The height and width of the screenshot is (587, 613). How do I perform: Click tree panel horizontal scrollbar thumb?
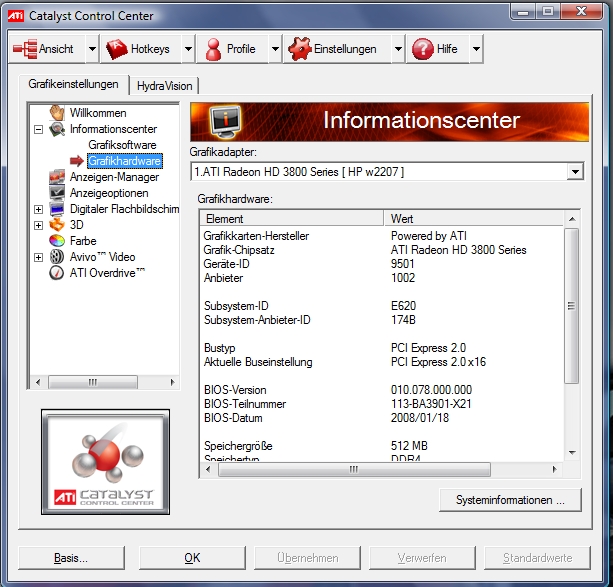pos(93,382)
